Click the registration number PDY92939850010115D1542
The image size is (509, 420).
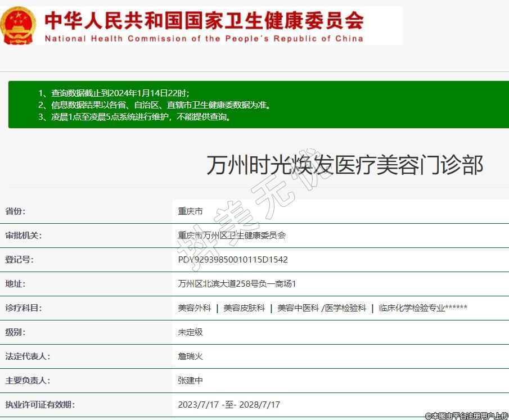(x=233, y=260)
